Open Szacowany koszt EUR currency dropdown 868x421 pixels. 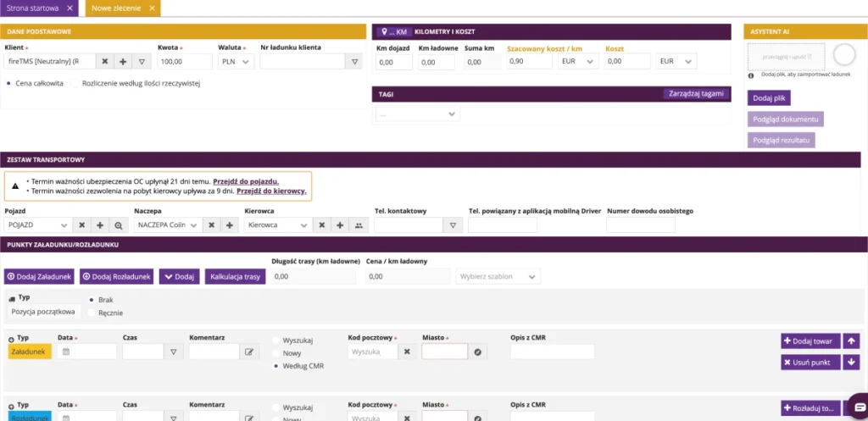[x=578, y=61]
